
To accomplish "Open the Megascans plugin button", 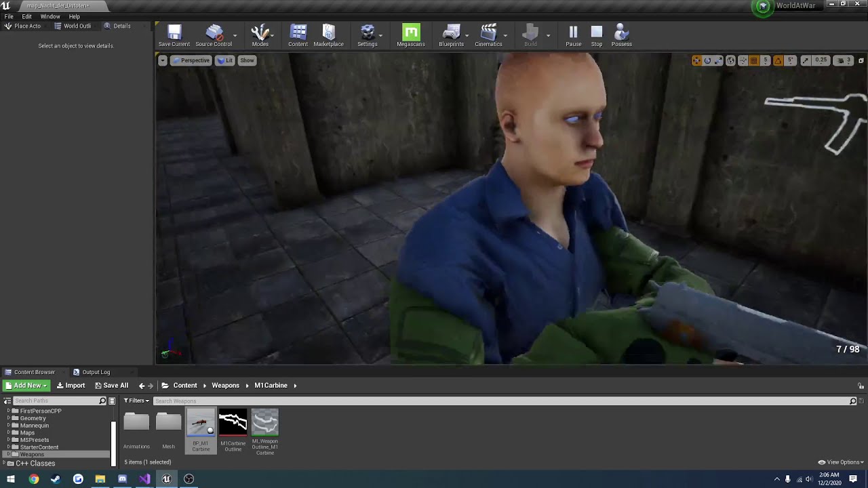I will tap(411, 36).
